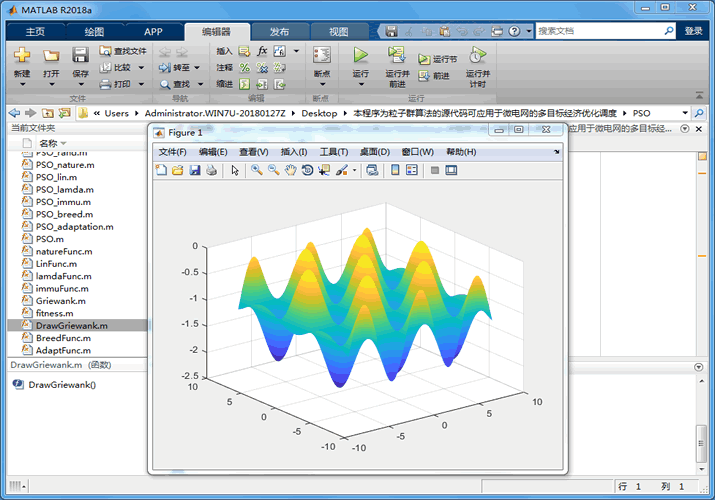Screen dimensions: 715x500
Task: Activate the Zoom In tool in Figure 1
Action: tap(257, 170)
